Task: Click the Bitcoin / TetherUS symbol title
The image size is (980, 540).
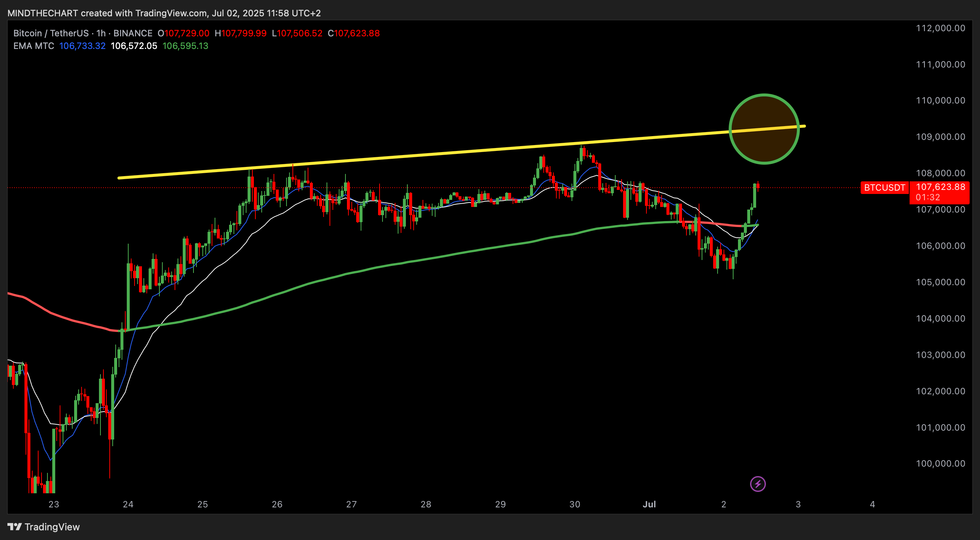Action: tap(51, 33)
